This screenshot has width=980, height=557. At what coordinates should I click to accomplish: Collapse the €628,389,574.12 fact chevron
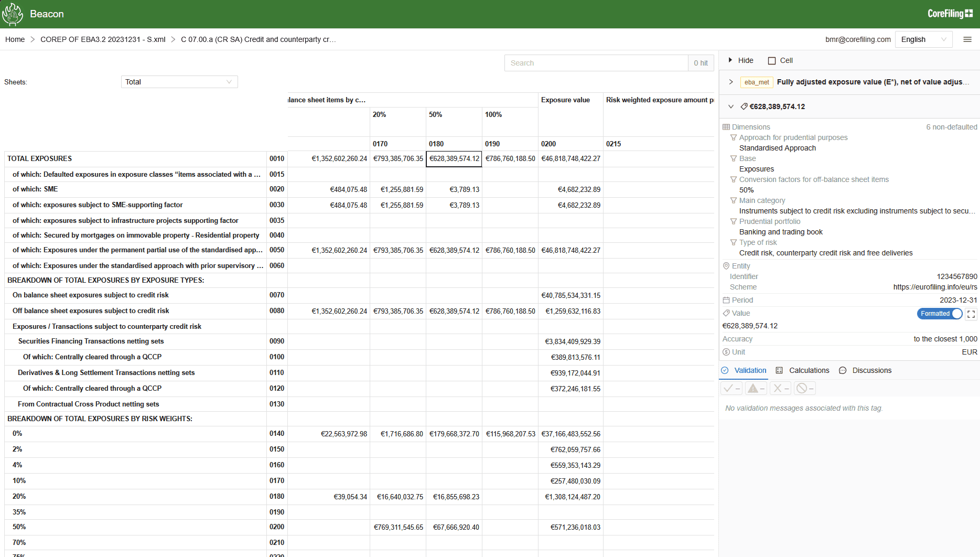[x=731, y=106]
